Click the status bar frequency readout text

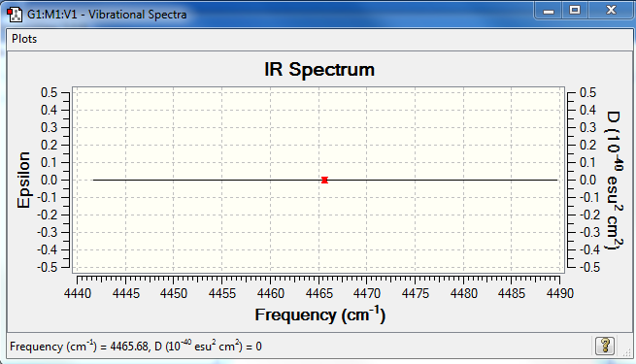click(x=136, y=347)
